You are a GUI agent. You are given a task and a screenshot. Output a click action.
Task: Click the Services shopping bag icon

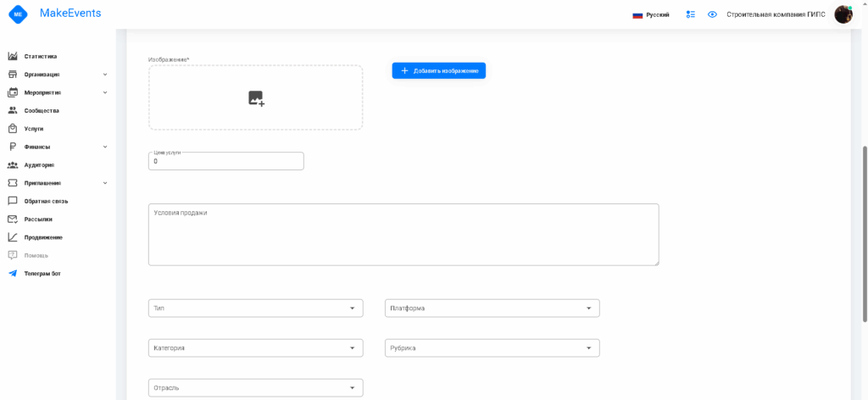point(13,129)
